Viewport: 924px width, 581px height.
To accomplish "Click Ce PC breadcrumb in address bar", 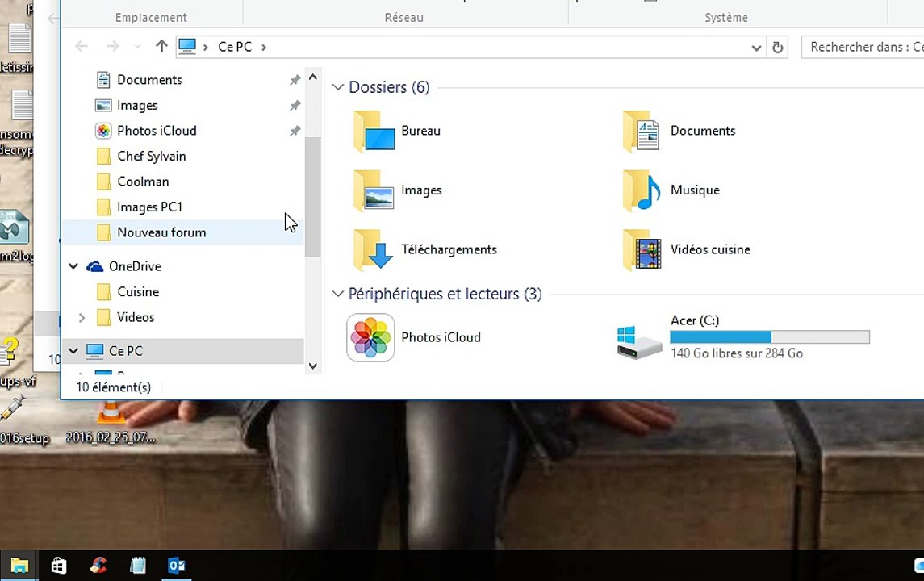I will (235, 47).
